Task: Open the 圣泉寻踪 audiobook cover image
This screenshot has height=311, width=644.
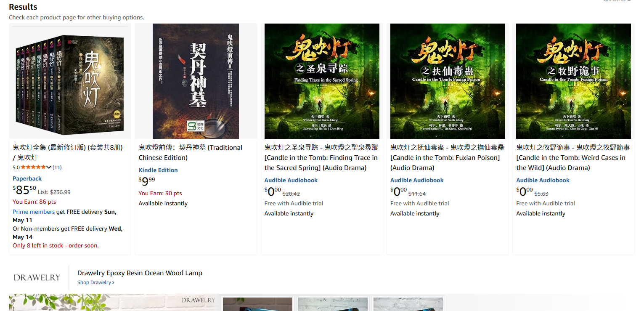Action: coord(322,81)
